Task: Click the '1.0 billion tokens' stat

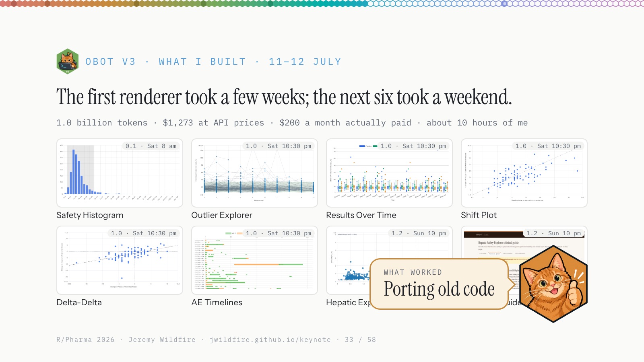Action: [x=102, y=123]
